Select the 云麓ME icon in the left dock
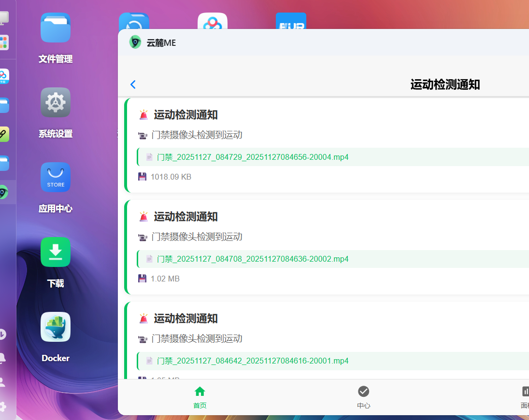Screen dimensions: 529x420 click(x=3, y=193)
